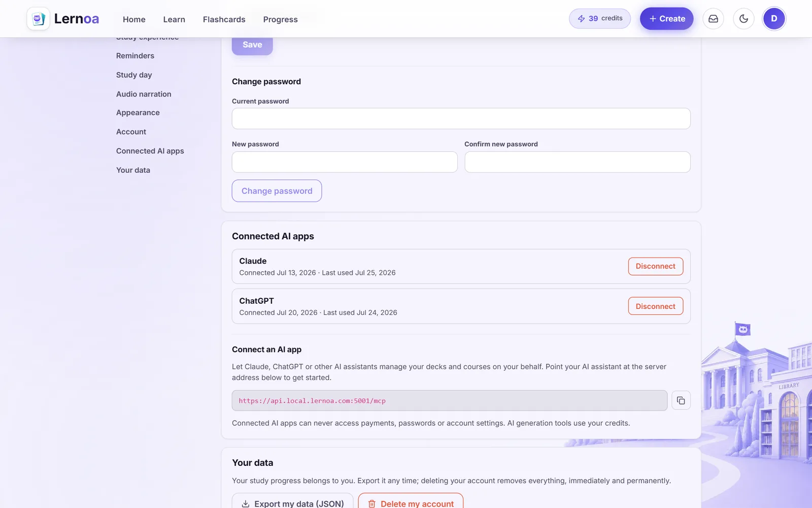Focus the Current password field
Viewport: 812px width, 508px height.
(x=461, y=118)
